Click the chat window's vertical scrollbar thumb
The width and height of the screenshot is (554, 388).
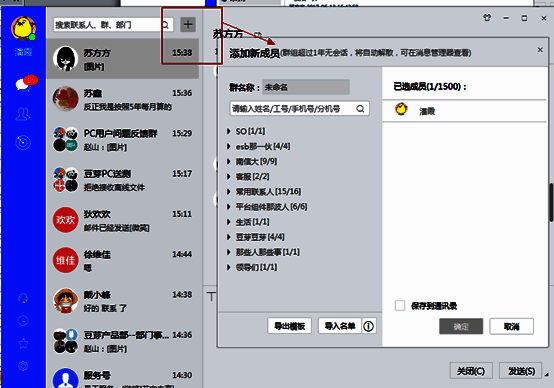(551, 202)
